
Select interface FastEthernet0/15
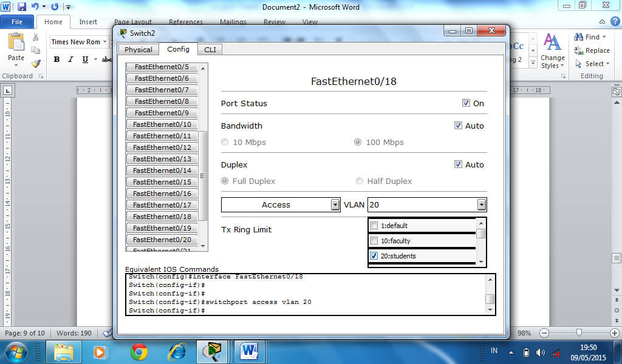pyautogui.click(x=162, y=182)
